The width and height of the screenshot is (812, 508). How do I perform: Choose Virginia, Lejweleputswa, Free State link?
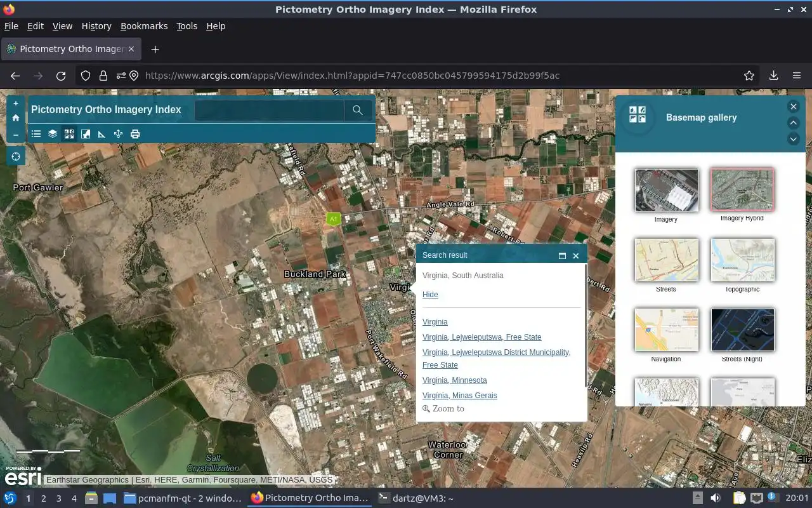pyautogui.click(x=482, y=337)
